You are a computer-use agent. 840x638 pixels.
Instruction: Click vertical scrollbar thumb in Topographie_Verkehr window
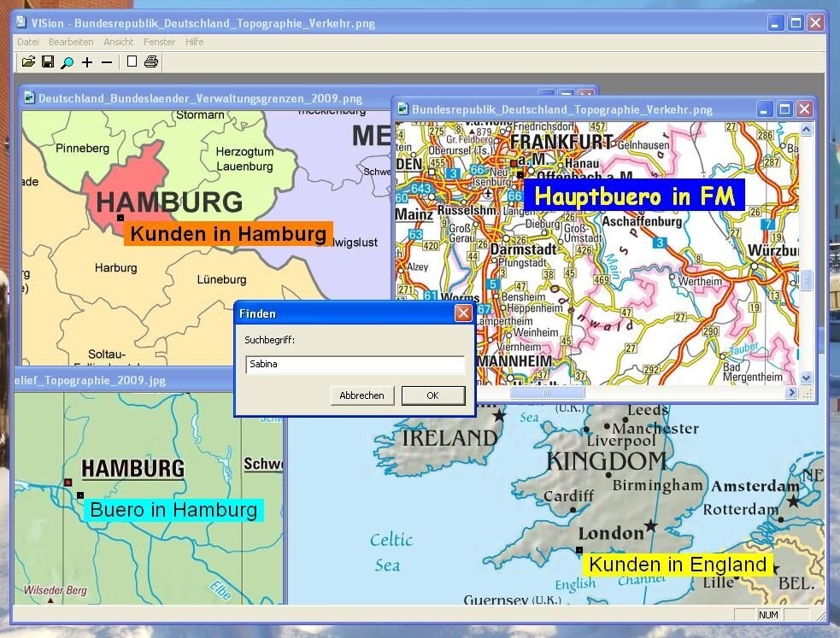pos(807,280)
